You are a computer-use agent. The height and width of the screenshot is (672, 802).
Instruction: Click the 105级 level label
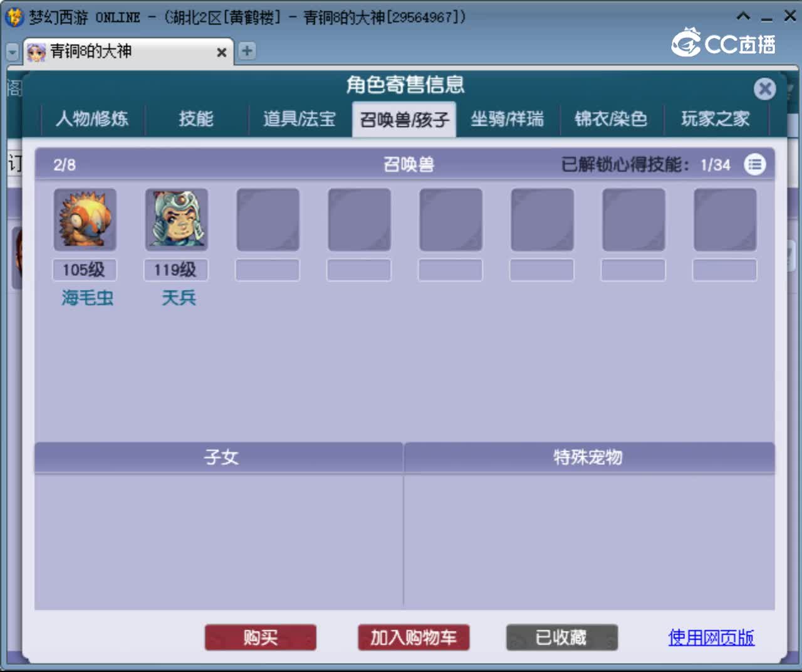tap(85, 270)
